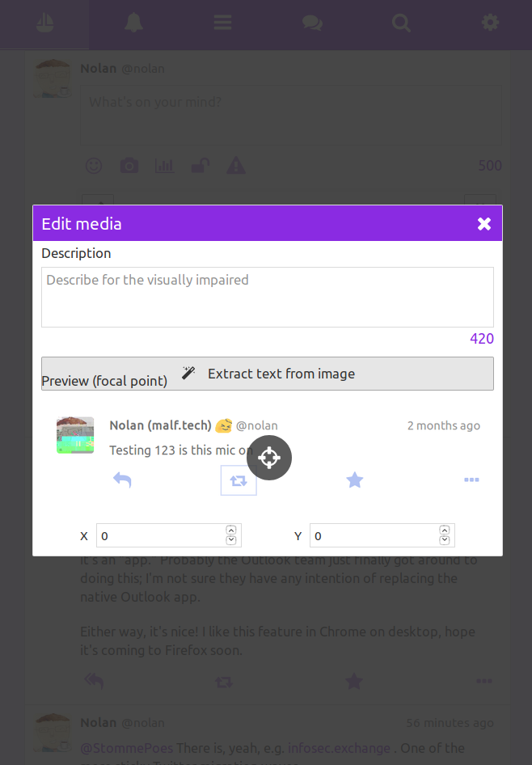This screenshot has width=532, height=765.
Task: Focus the Y focal point field
Action: tap(382, 535)
